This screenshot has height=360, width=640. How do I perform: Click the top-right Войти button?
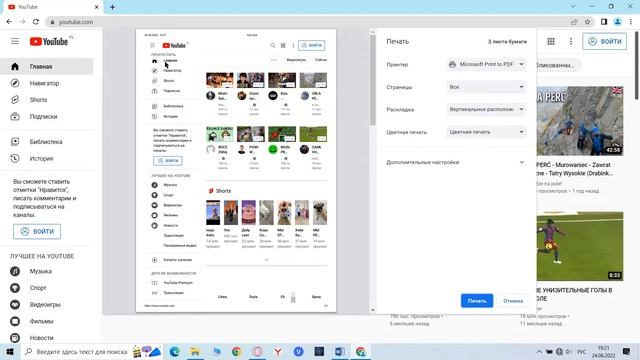(604, 41)
